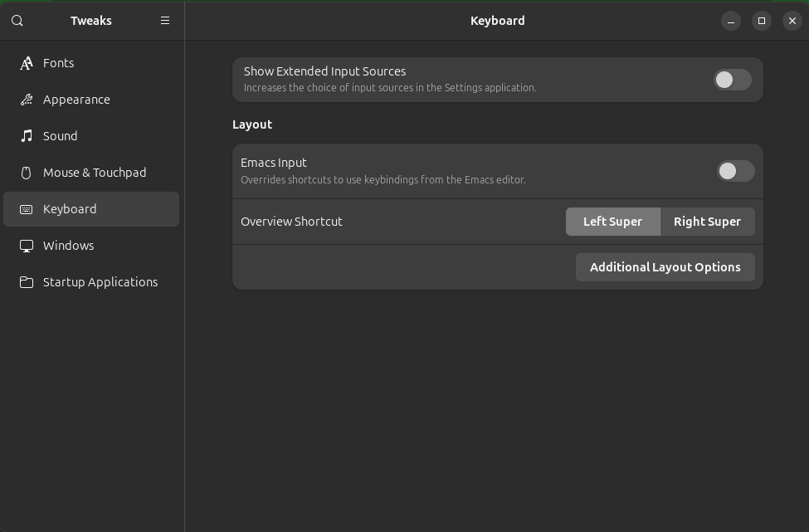This screenshot has width=809, height=532.
Task: Click the Windows monitor icon
Action: pos(26,246)
